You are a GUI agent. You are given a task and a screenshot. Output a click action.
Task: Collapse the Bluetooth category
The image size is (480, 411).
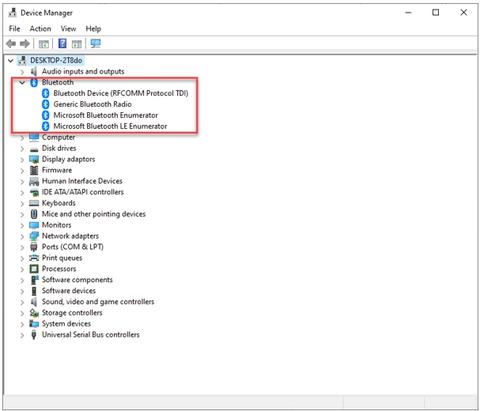22,82
